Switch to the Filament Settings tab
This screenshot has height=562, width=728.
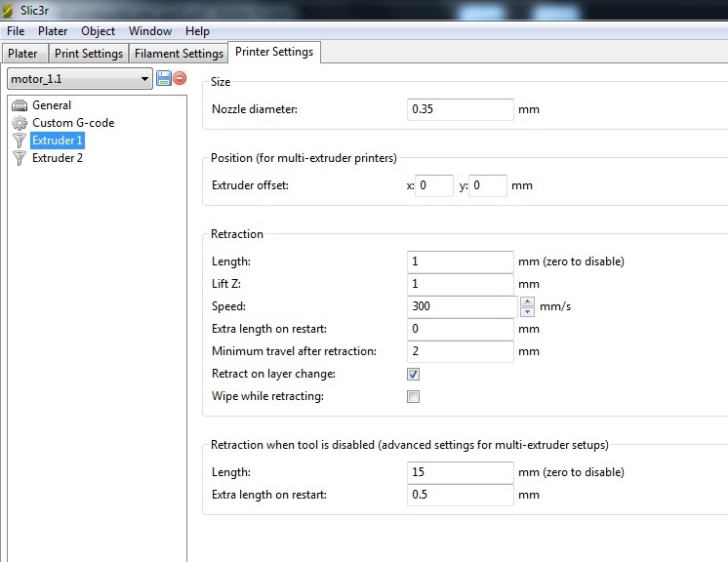pos(179,54)
